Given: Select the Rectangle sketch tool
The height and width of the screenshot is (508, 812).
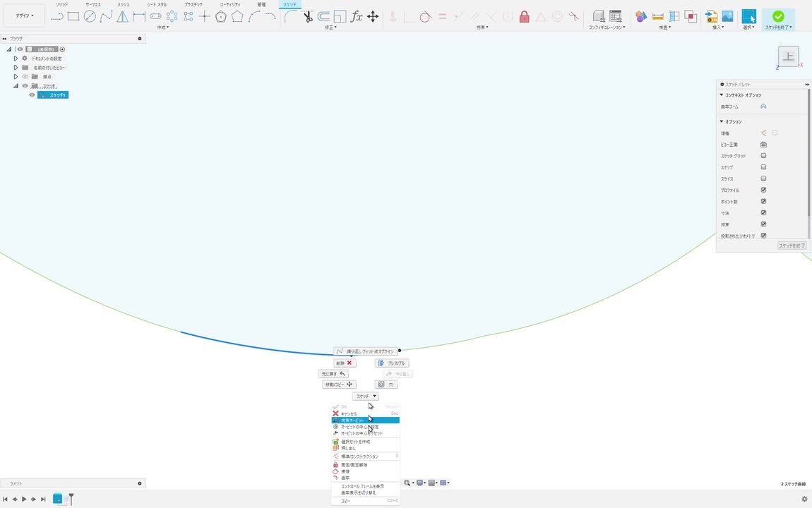Looking at the screenshot, I should [x=73, y=16].
